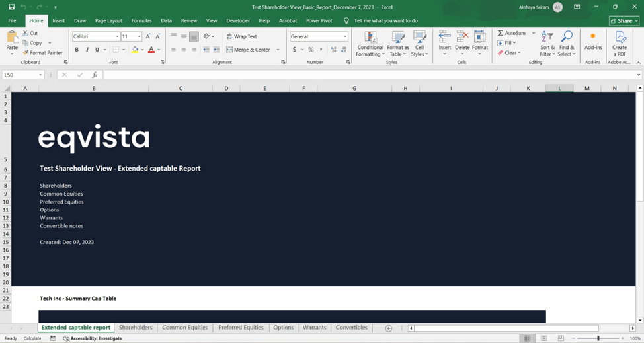Apply Accounting Number Format dollar icon
The width and height of the screenshot is (644, 343).
[x=294, y=49]
